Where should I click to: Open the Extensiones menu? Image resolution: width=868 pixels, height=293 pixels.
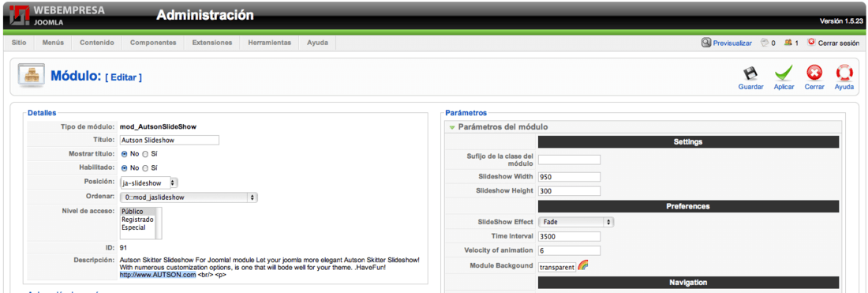pos(212,43)
